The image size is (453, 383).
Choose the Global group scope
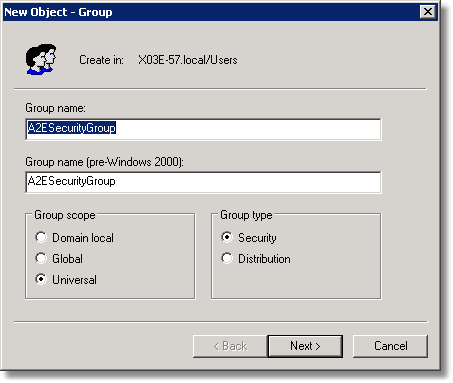click(x=59, y=259)
